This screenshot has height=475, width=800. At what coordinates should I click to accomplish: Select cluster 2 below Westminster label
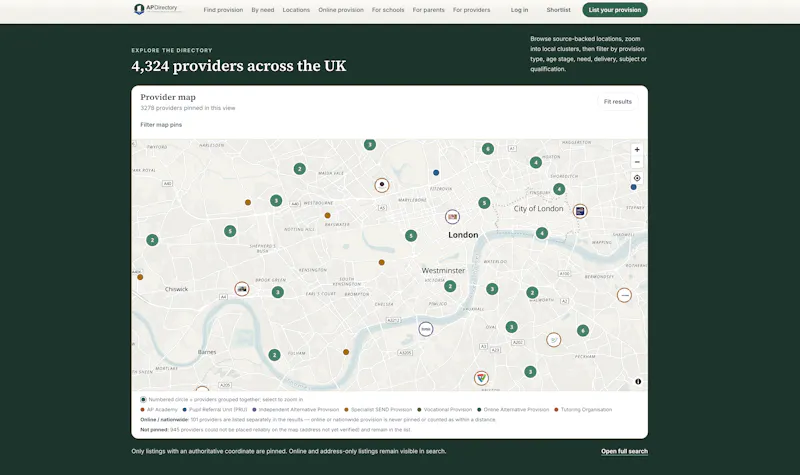[450, 286]
